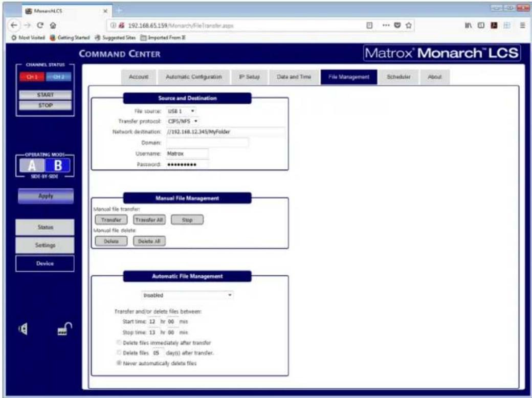Click the Start time hour field

(x=152, y=321)
